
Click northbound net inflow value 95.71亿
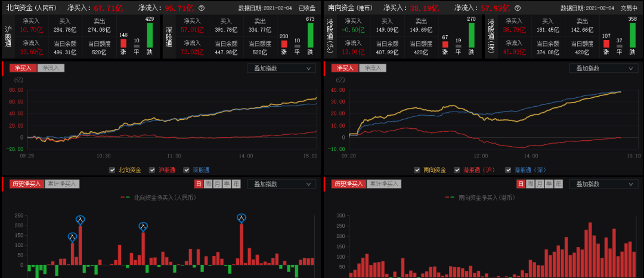click(x=179, y=8)
